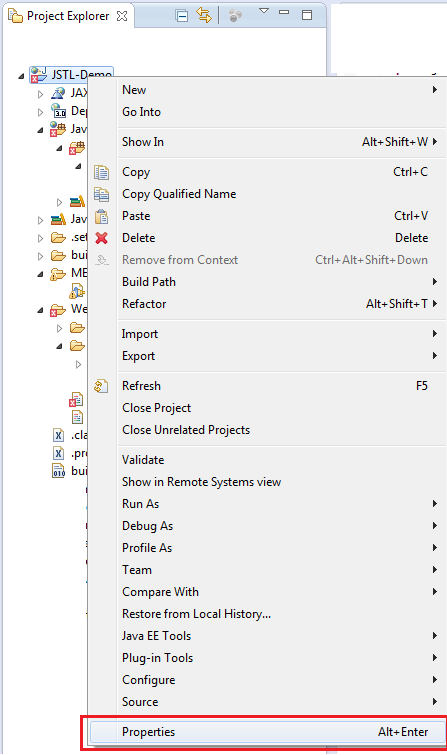Screen dimensions: 447x755
Task: Open the Configure submenu
Action: tap(267, 680)
